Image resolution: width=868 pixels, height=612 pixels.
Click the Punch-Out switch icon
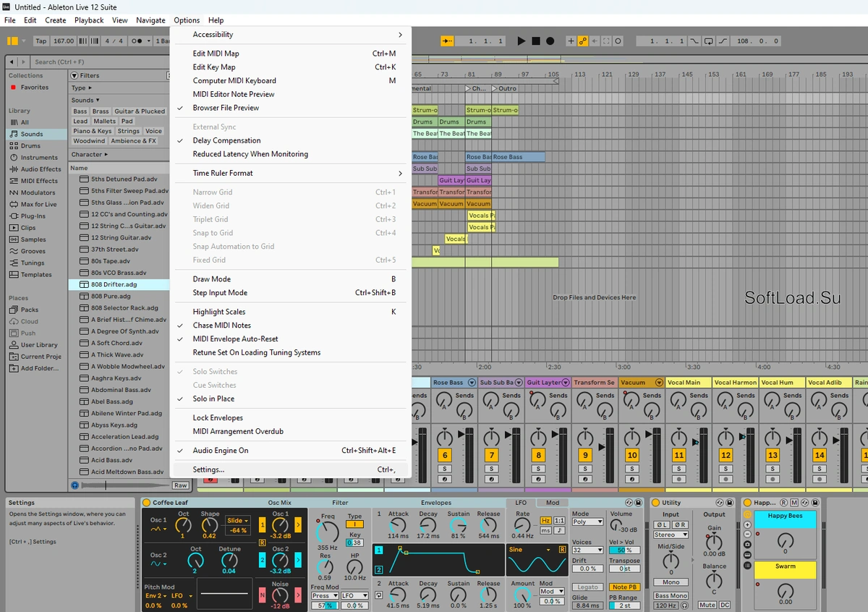tap(723, 41)
